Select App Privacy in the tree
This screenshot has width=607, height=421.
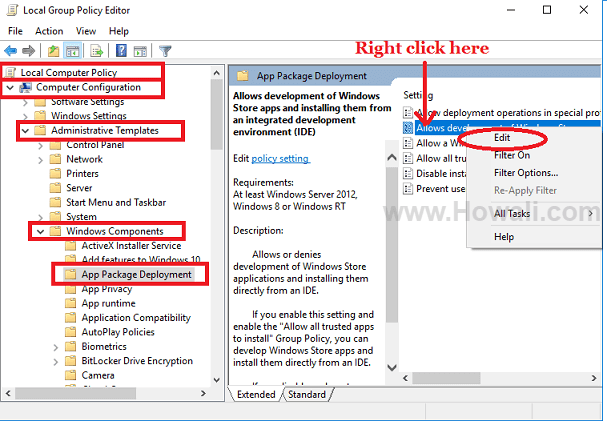[x=106, y=289]
